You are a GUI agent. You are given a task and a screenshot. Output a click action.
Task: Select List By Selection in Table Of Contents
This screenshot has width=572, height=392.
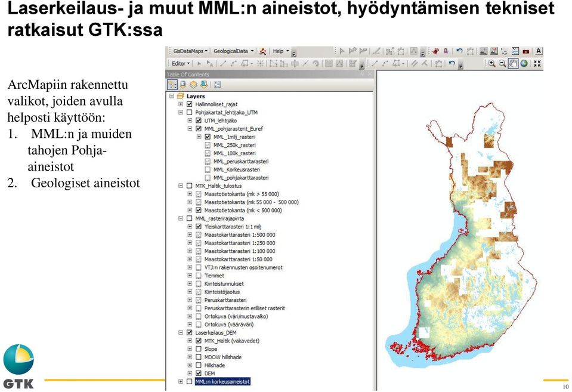203,85
